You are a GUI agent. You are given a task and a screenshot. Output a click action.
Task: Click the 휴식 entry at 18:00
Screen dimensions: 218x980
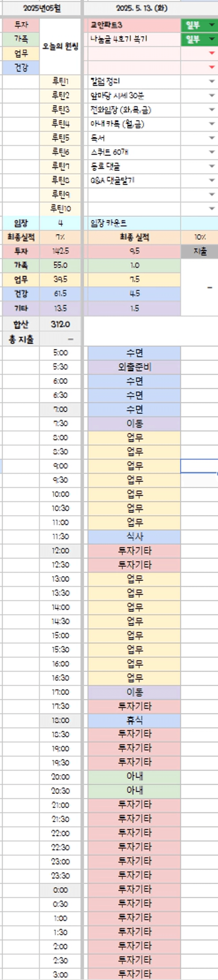point(134,720)
